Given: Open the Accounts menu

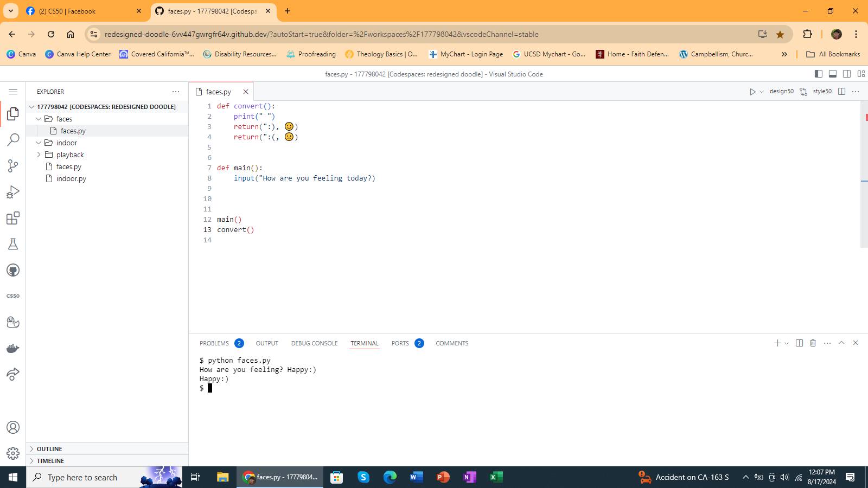Looking at the screenshot, I should click(13, 427).
